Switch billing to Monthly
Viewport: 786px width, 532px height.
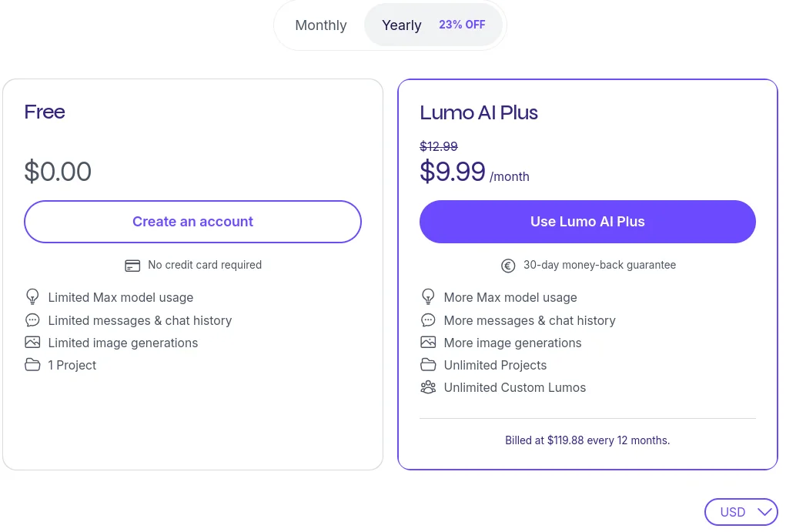pos(321,25)
